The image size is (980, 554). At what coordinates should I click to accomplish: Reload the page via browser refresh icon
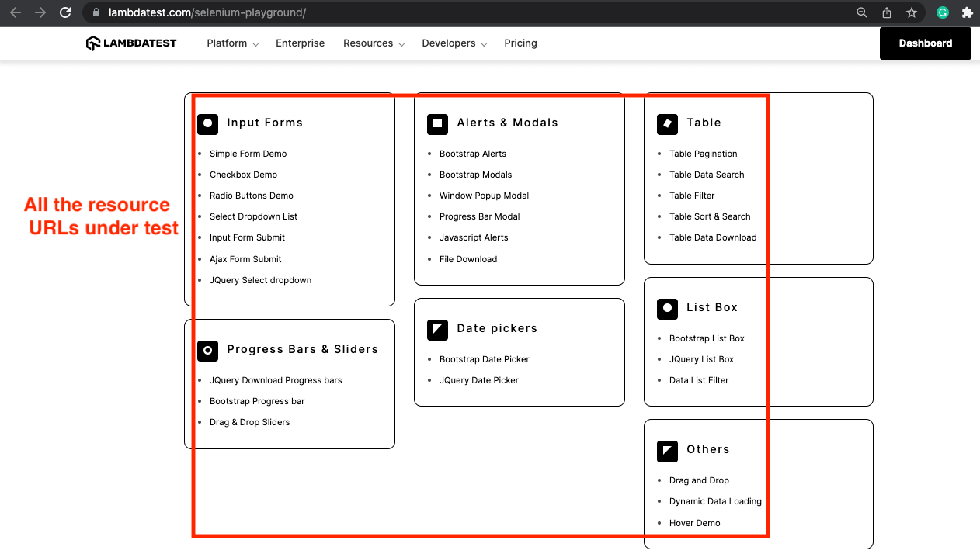click(x=64, y=12)
